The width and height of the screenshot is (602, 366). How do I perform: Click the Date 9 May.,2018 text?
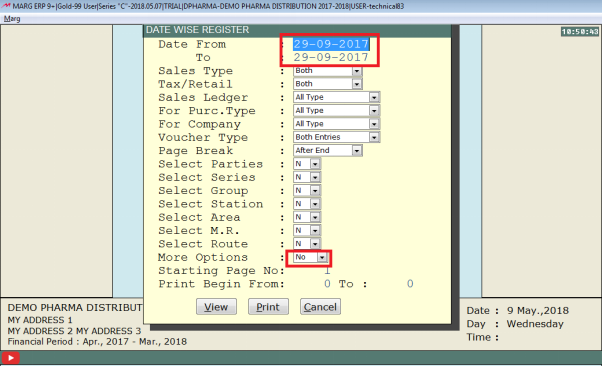point(518,310)
